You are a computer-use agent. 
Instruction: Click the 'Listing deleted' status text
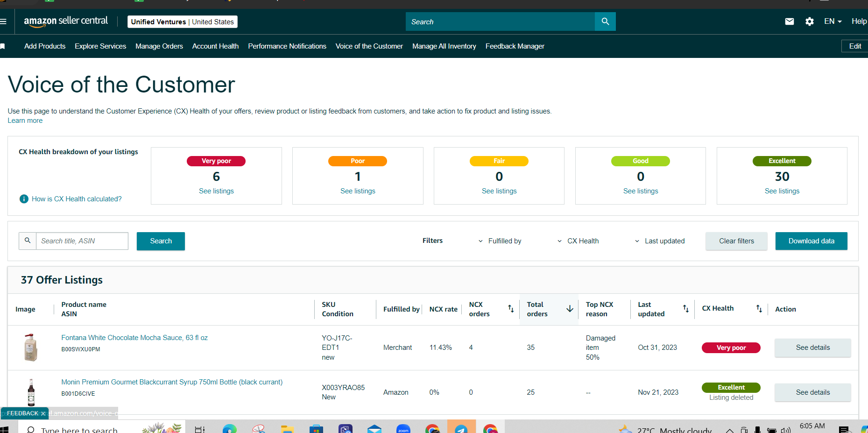pyautogui.click(x=731, y=398)
